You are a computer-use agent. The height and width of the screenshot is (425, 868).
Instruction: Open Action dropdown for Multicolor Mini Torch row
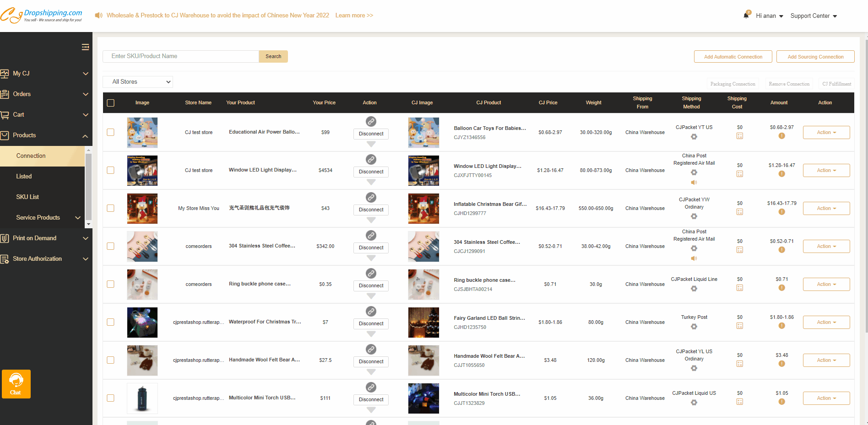826,398
